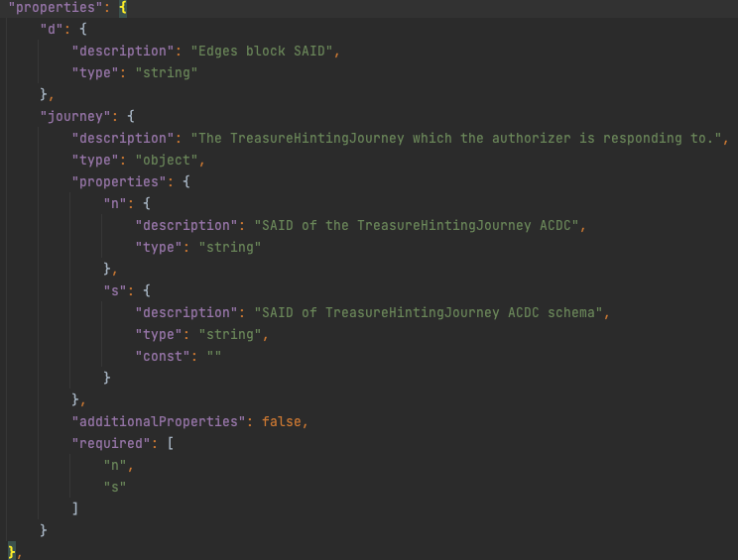The width and height of the screenshot is (738, 560).
Task: Click the "additionalProperties" key
Action: click(159, 422)
